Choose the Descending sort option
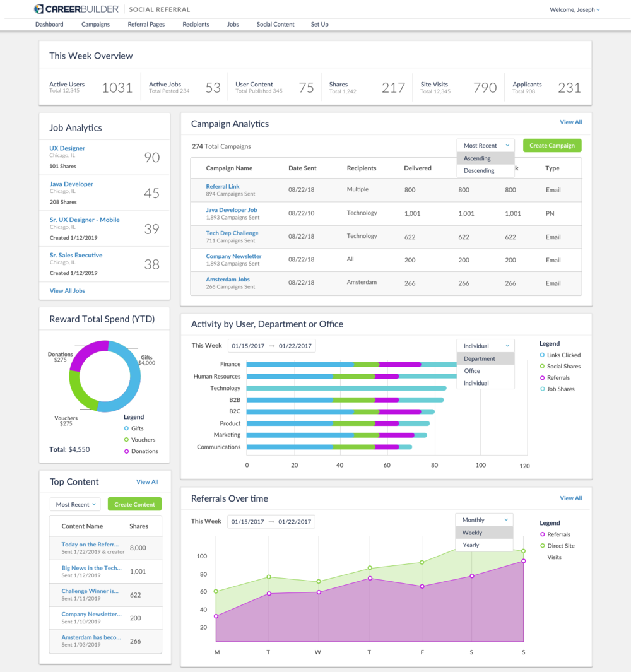The image size is (631, 672). [486, 170]
